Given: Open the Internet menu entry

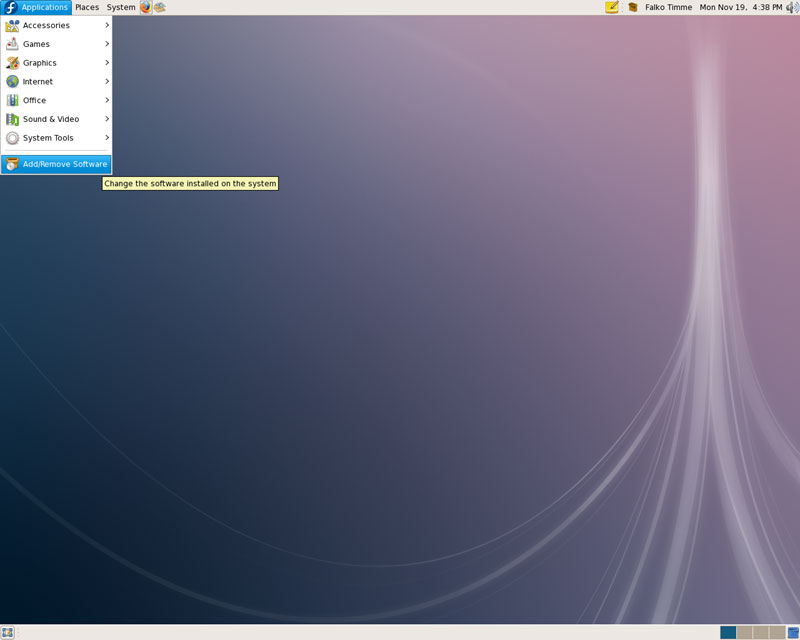Looking at the screenshot, I should [x=56, y=82].
